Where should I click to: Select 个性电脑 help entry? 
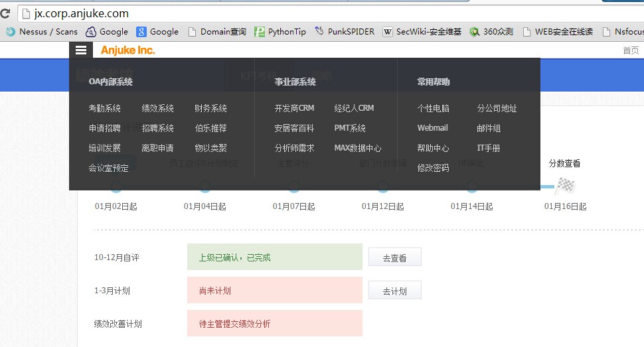(x=434, y=108)
